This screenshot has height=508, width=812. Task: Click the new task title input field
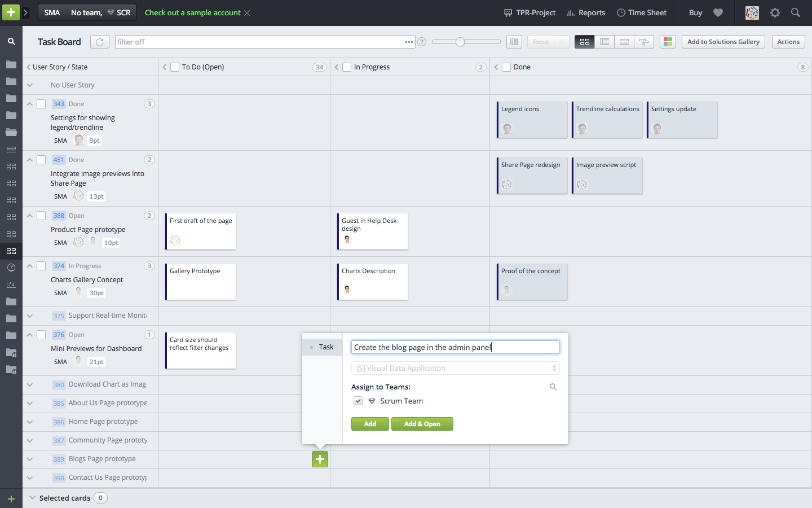click(454, 347)
